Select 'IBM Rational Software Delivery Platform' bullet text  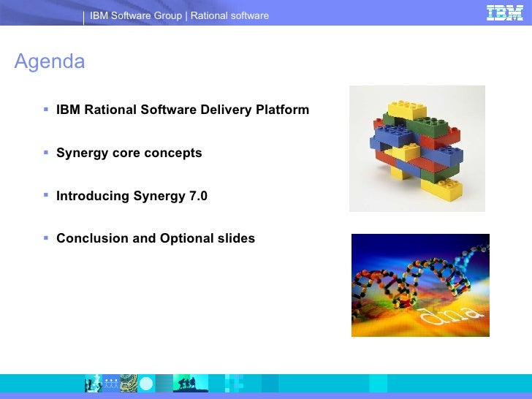click(x=183, y=110)
